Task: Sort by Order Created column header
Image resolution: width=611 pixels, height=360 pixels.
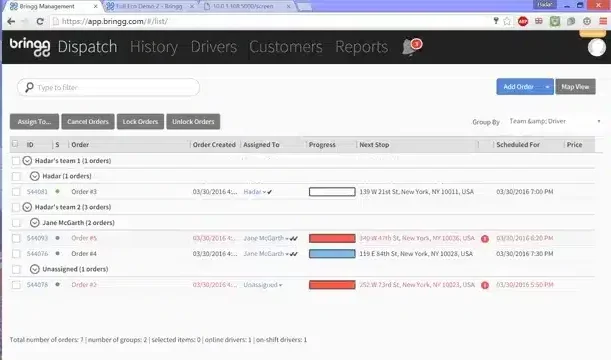Action: (x=214, y=145)
